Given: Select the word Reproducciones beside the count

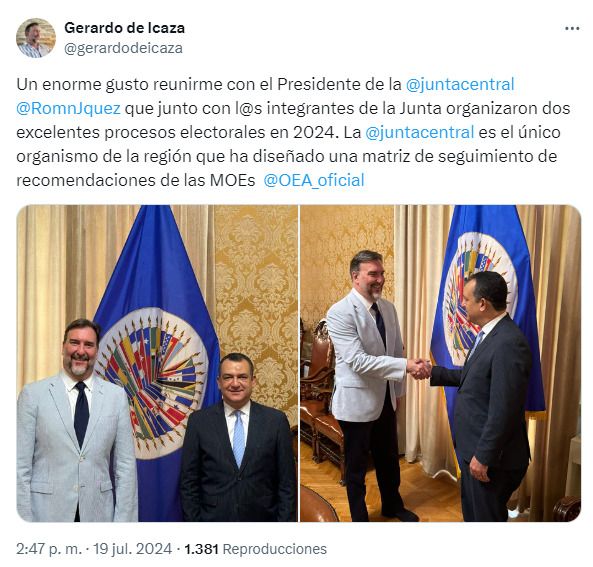Looking at the screenshot, I should tap(275, 549).
